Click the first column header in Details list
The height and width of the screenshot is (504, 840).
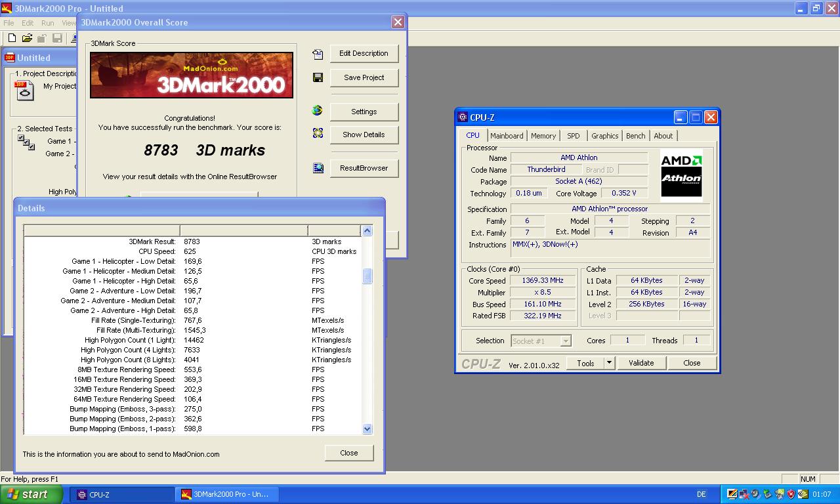[x=102, y=230]
